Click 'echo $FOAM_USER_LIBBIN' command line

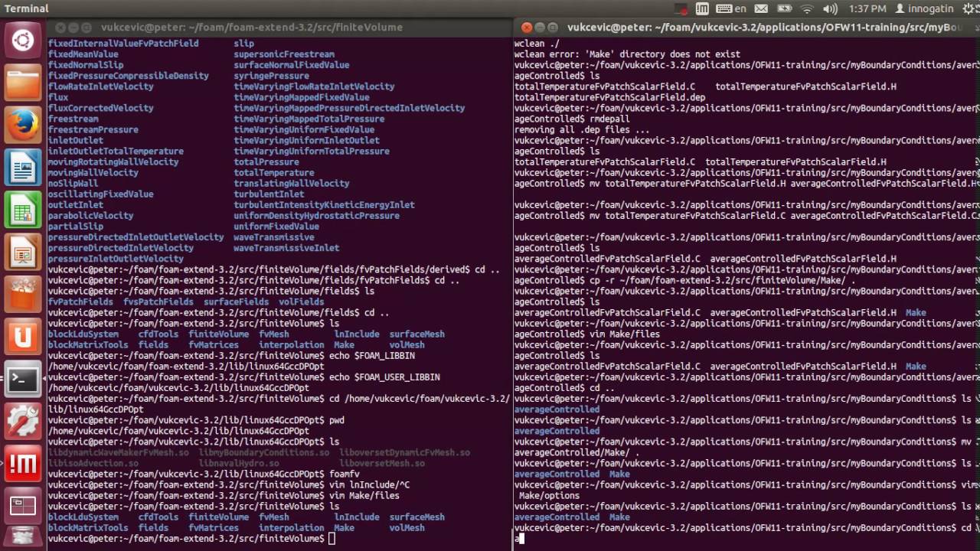point(384,377)
